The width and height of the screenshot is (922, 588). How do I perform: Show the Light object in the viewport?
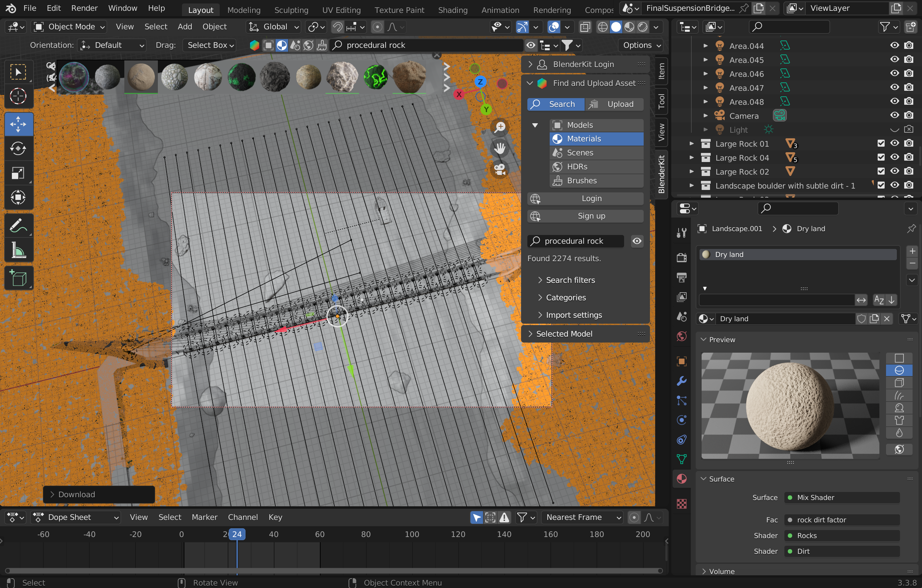[x=894, y=130]
